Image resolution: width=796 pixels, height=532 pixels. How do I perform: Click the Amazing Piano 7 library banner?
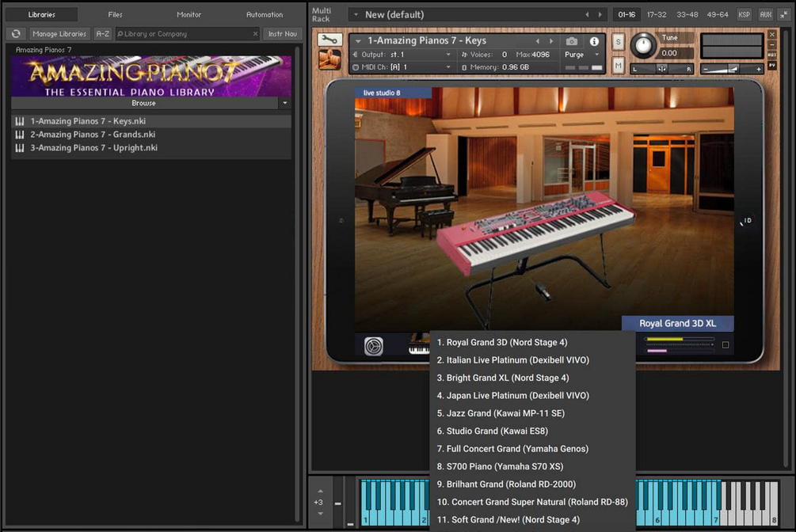click(151, 76)
